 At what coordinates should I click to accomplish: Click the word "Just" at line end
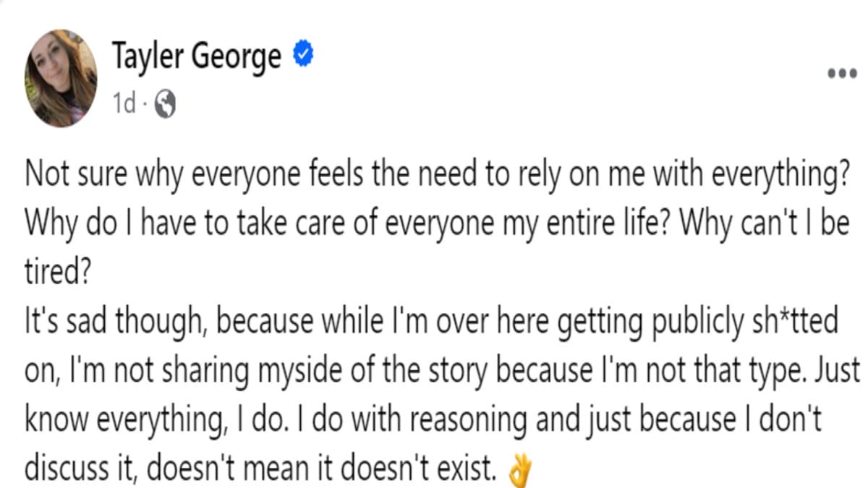(838, 370)
